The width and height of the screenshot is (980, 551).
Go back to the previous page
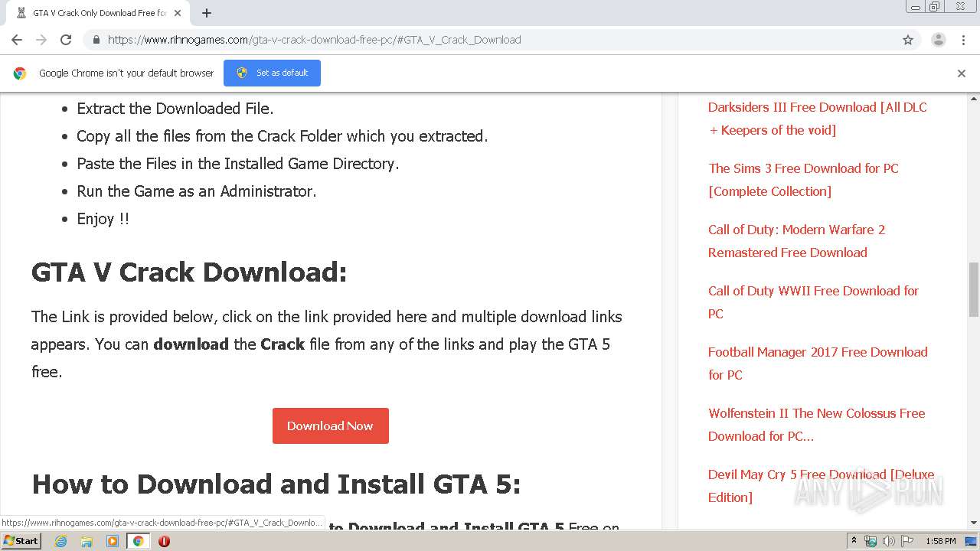click(17, 40)
